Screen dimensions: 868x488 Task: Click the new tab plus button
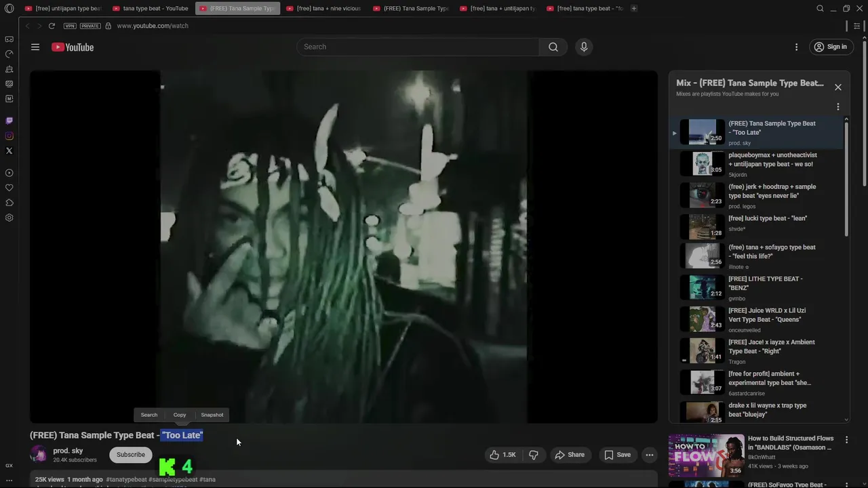click(x=634, y=8)
